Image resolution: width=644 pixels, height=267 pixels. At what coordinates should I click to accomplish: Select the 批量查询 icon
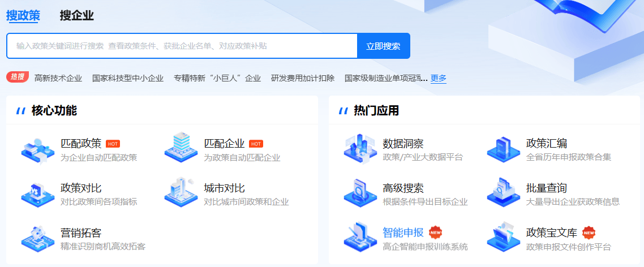(x=503, y=193)
